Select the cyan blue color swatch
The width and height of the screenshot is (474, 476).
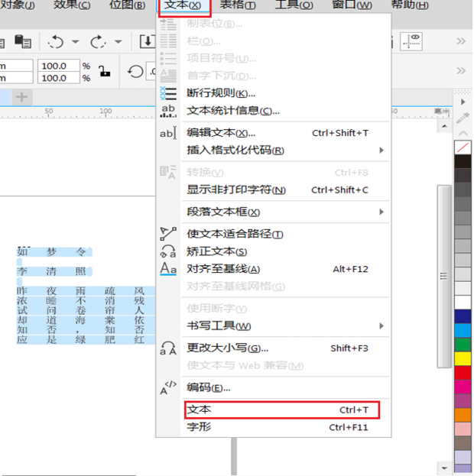tap(463, 331)
